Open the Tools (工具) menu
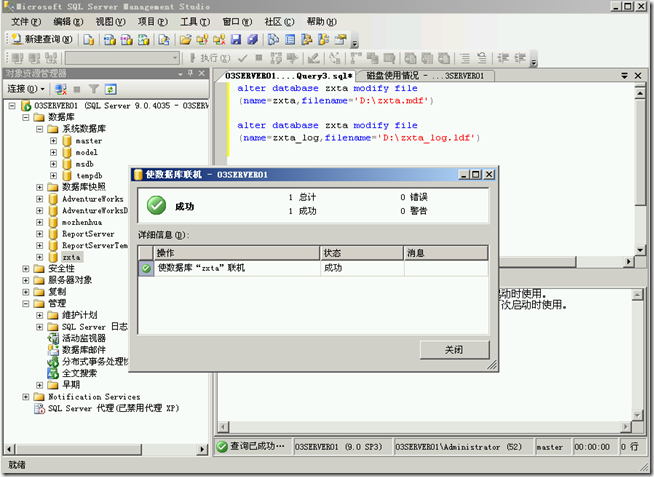Viewport: 654px width, 477px height. click(x=195, y=22)
